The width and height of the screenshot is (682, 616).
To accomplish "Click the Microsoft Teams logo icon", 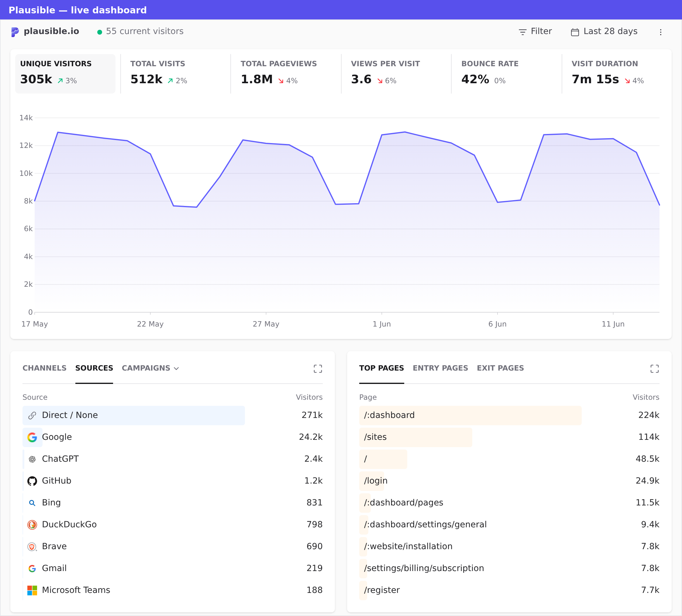I will point(32,590).
